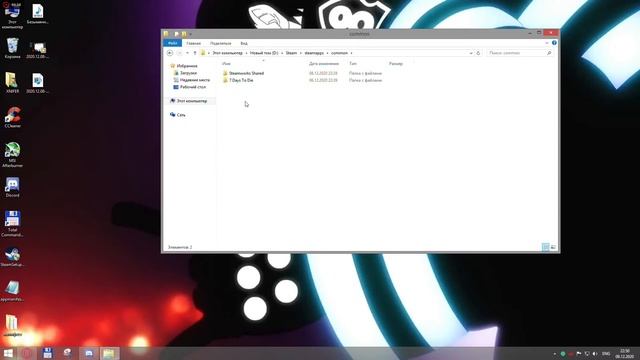
Task: Click the Forward navigation arrow in Explorer
Action: [179, 53]
